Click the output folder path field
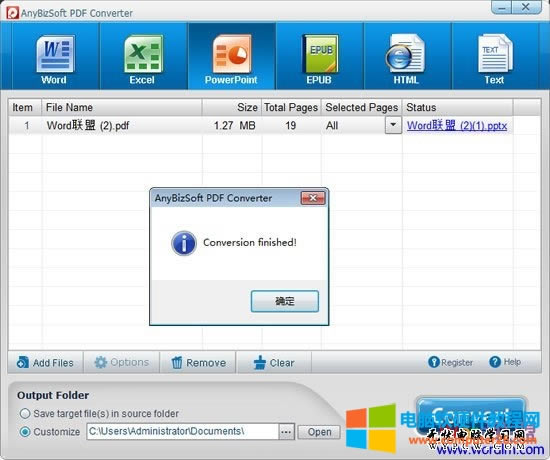 [182, 431]
